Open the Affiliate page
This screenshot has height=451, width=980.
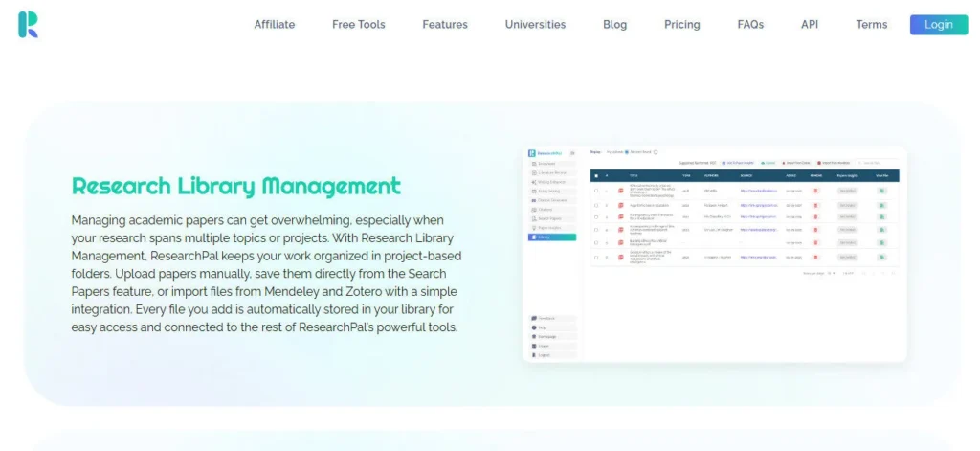pos(275,24)
